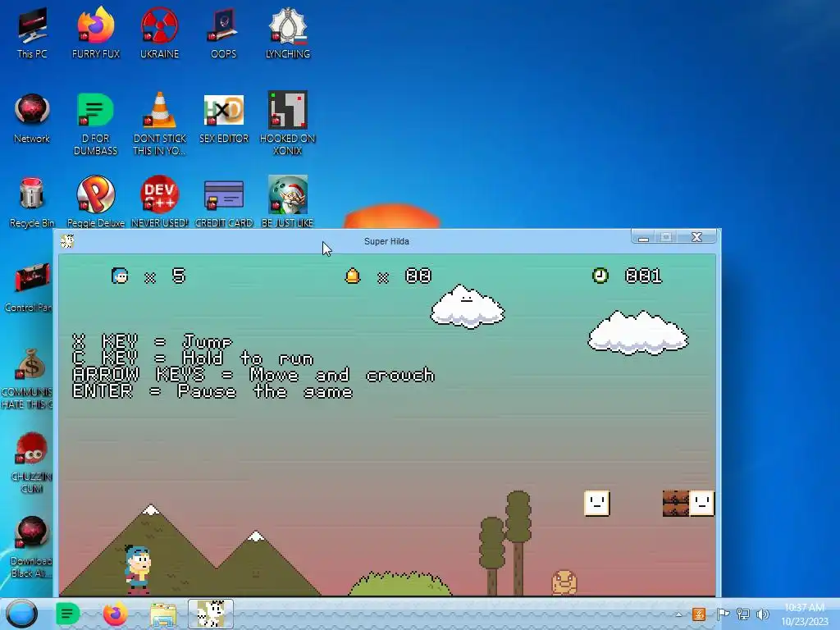Open the network tray icon

pyautogui.click(x=742, y=614)
